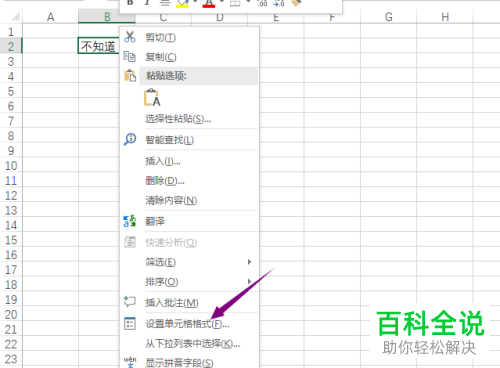This screenshot has height=368, width=500.
Task: Select row 10 header
Action: coord(11,165)
